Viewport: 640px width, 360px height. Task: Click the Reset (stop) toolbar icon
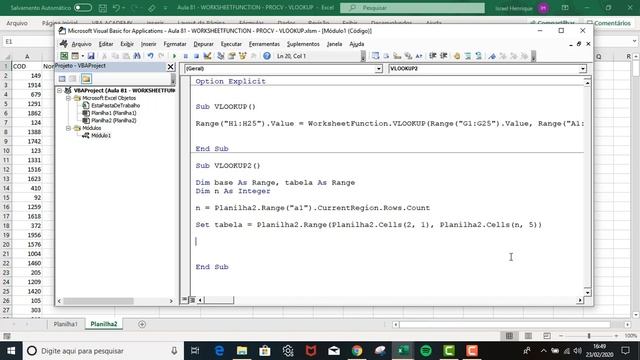point(196,56)
